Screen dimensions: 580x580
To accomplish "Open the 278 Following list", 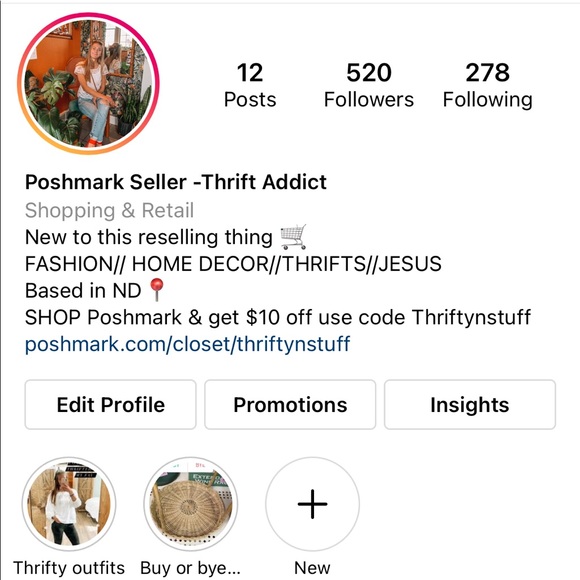I will (488, 85).
